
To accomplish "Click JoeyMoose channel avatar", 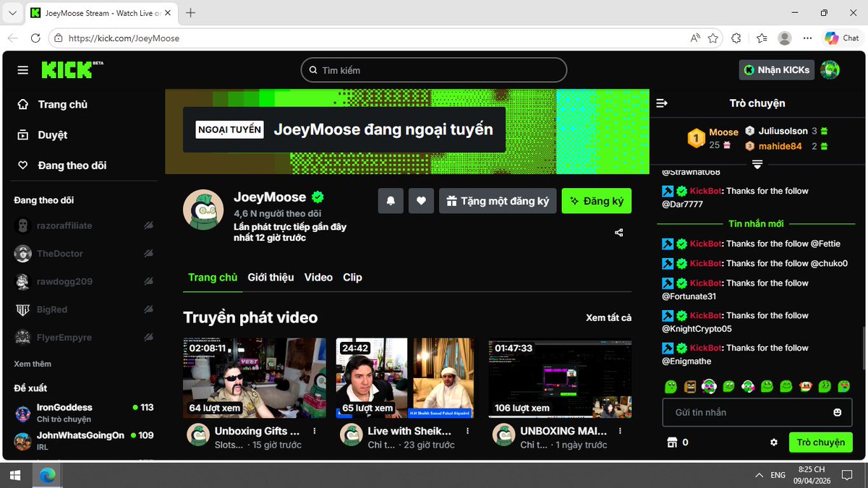I will (x=203, y=210).
